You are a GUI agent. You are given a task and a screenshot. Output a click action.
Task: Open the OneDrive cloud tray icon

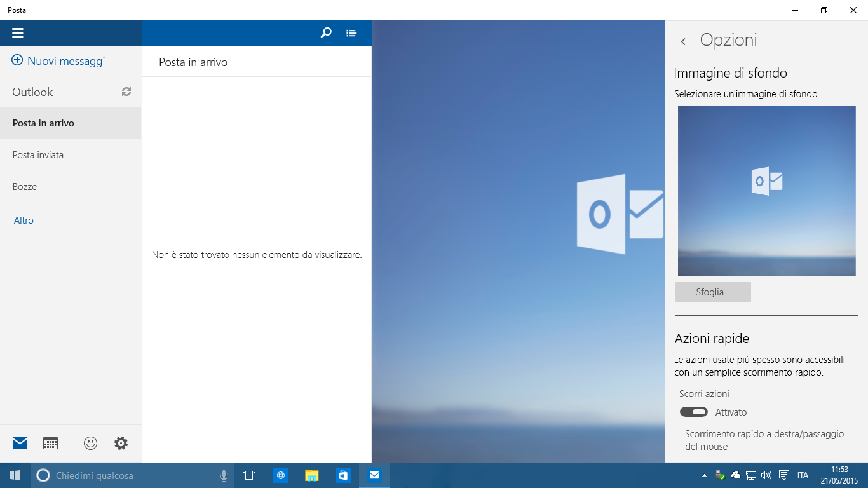click(x=736, y=475)
